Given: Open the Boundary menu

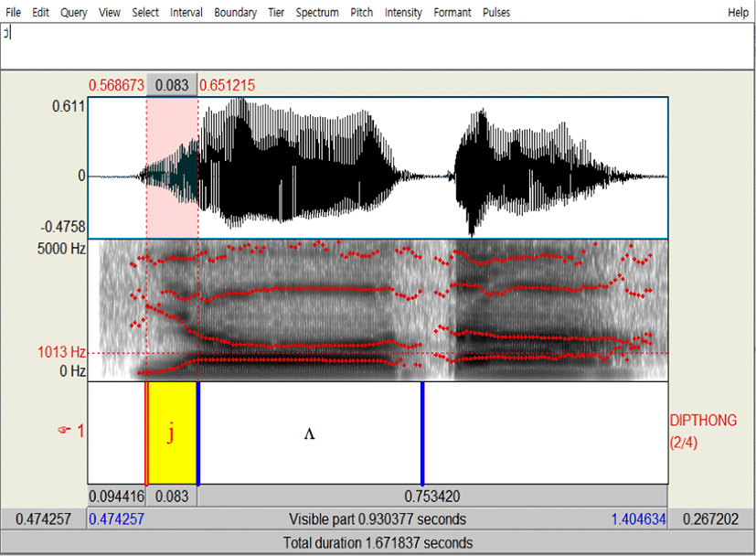Looking at the screenshot, I should tap(235, 13).
